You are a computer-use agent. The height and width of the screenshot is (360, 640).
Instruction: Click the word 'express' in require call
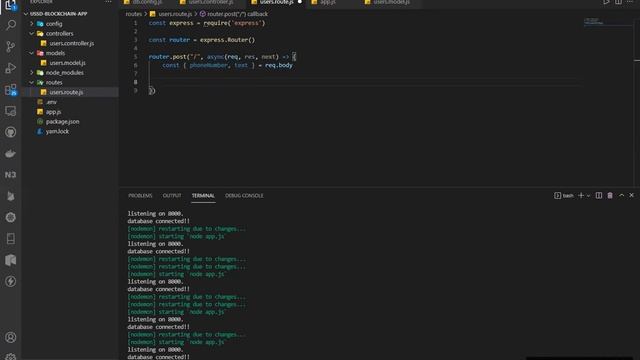click(246, 23)
